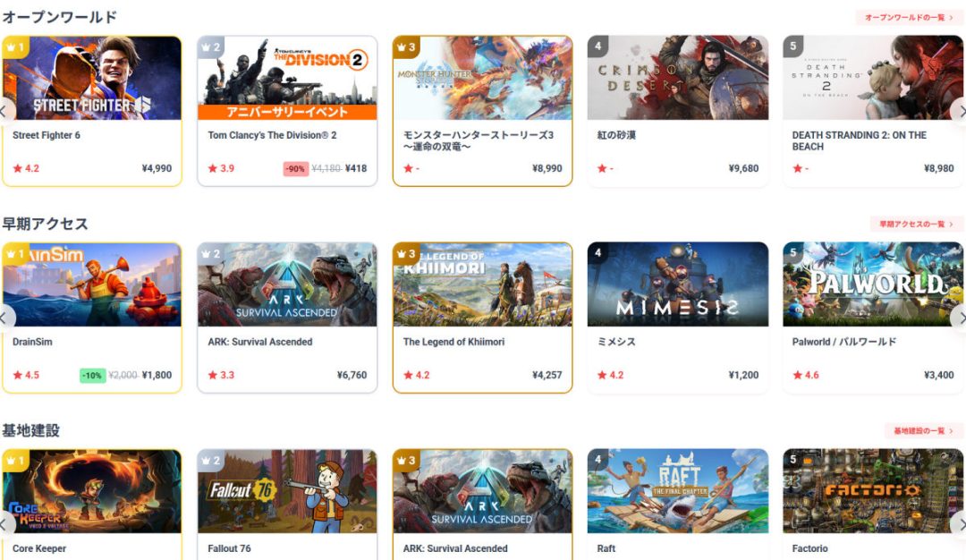Click the -10% discount badge on DrainSim
Screen dimensions: 966x560
[x=92, y=375]
